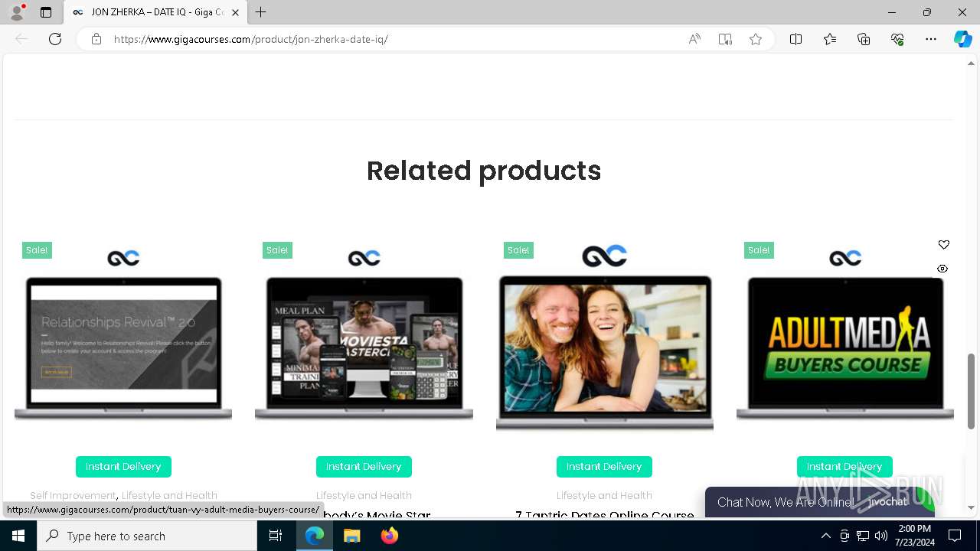Viewport: 980px width, 551px height.
Task: Quick view the Adult Media Buyers Course
Action: tap(942, 269)
